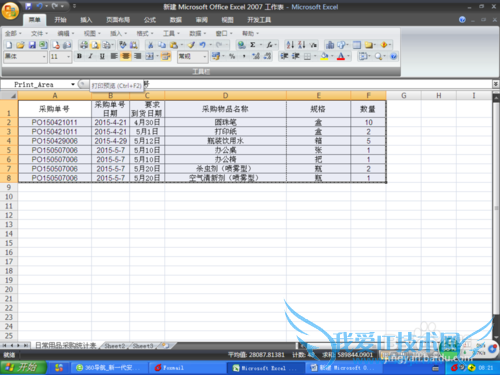Click the column G header

[404, 96]
